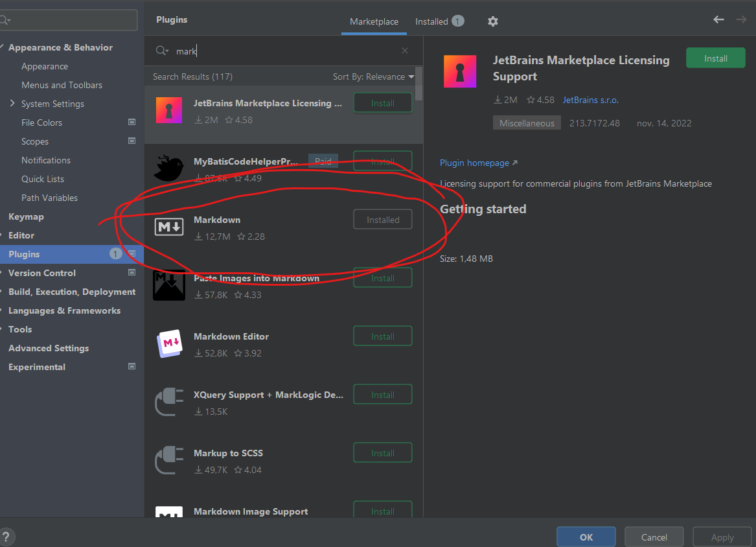Viewport: 756px width, 547px height.
Task: Click the plugins settings gear icon
Action: point(493,21)
